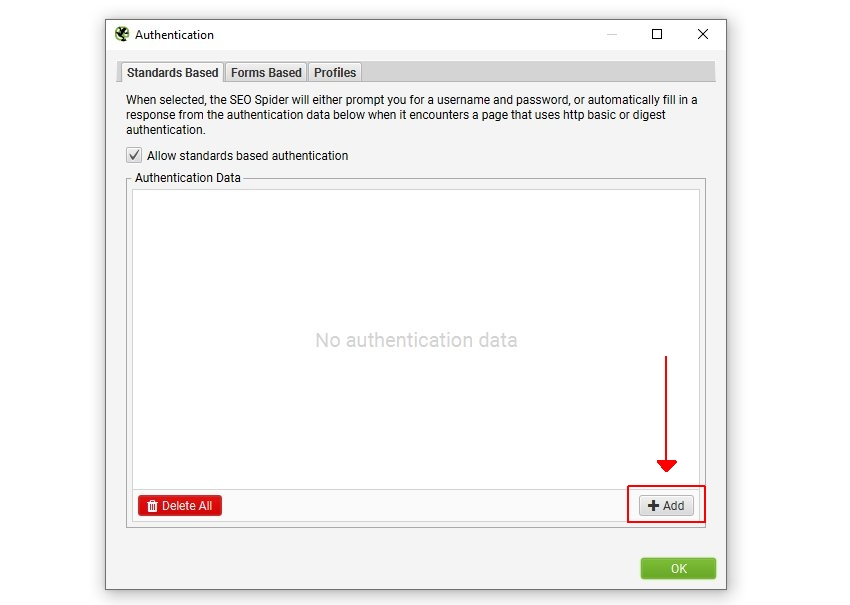850x605 pixels.
Task: Click the description paragraph about SEO Spider
Action: coord(411,115)
